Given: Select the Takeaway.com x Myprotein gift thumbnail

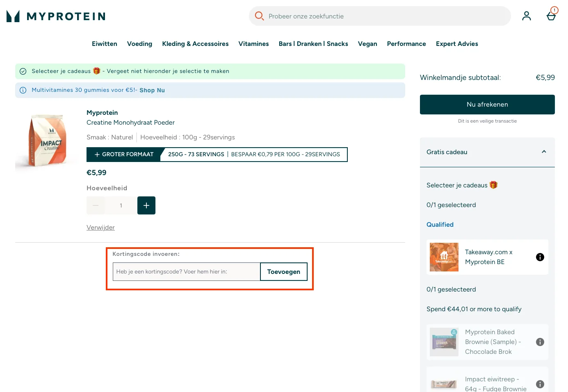Looking at the screenshot, I should pos(444,257).
